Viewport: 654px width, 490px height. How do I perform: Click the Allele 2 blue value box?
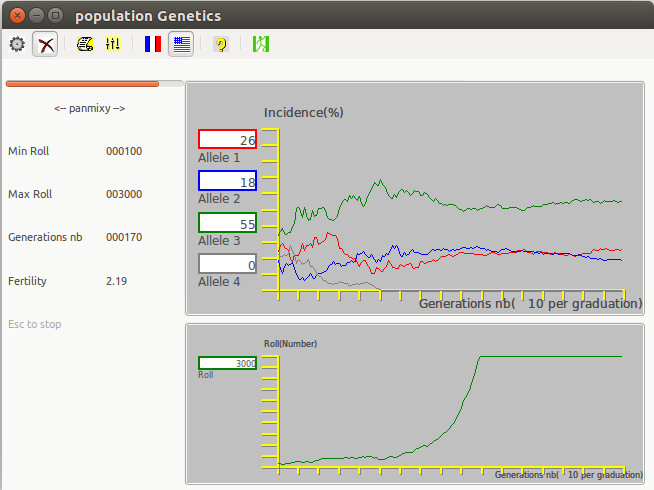point(228,181)
